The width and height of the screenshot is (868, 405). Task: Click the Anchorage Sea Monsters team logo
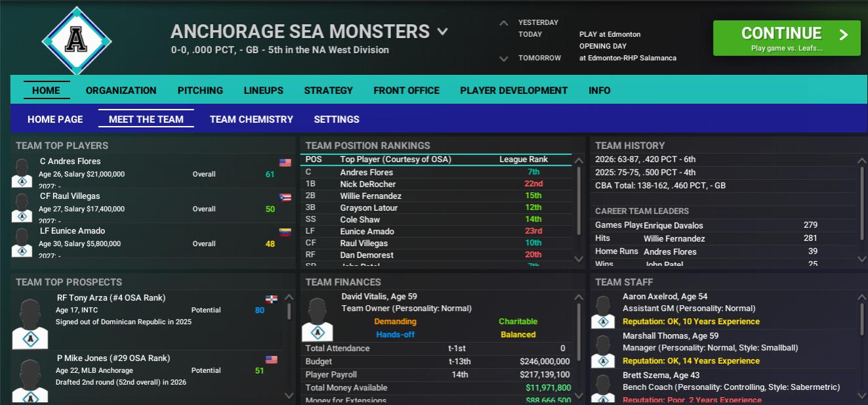pos(77,41)
